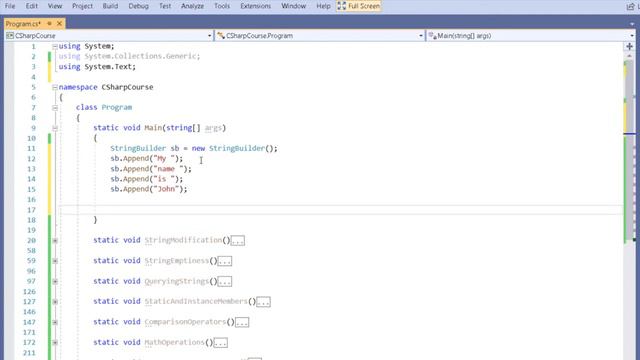Open the Window menu
The image size is (640, 360).
click(x=293, y=6)
